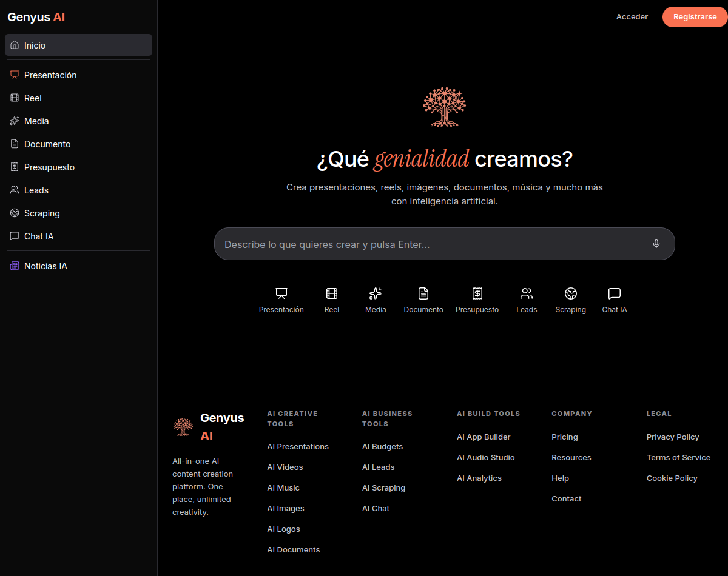Choose the Presentación shortcut icon below the prompt
728x576 pixels.
(x=281, y=293)
